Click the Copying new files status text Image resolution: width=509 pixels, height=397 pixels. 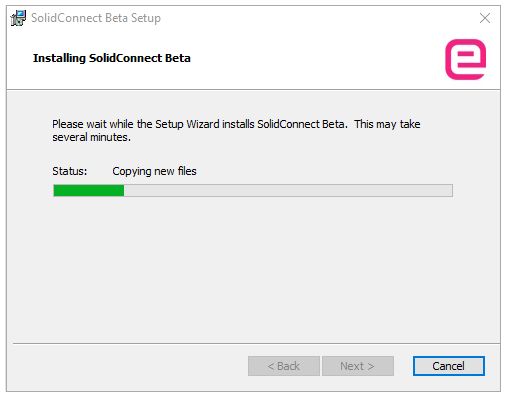(x=154, y=171)
